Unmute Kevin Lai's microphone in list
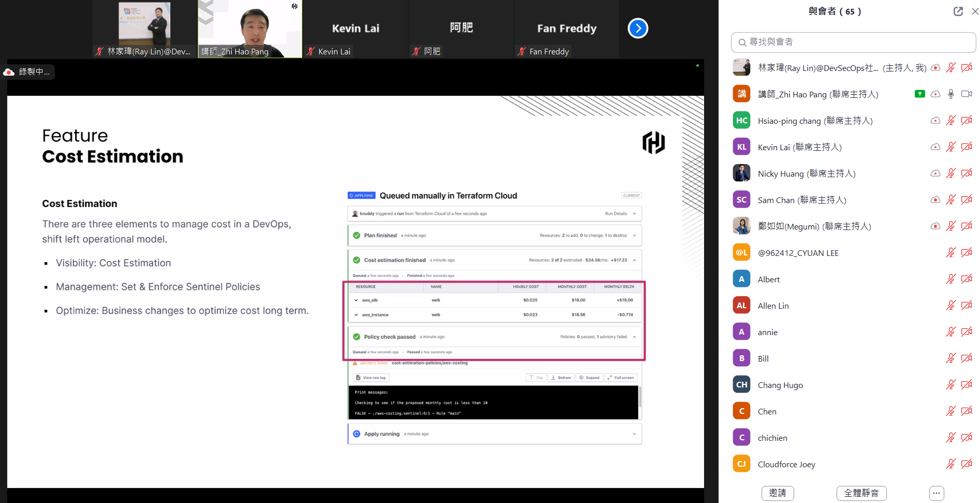This screenshot has width=980, height=503. coord(950,147)
